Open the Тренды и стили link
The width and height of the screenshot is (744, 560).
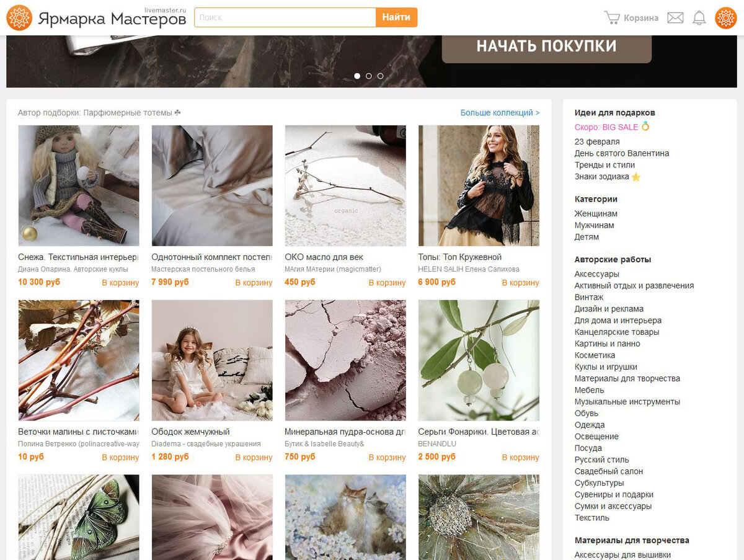[x=604, y=165]
